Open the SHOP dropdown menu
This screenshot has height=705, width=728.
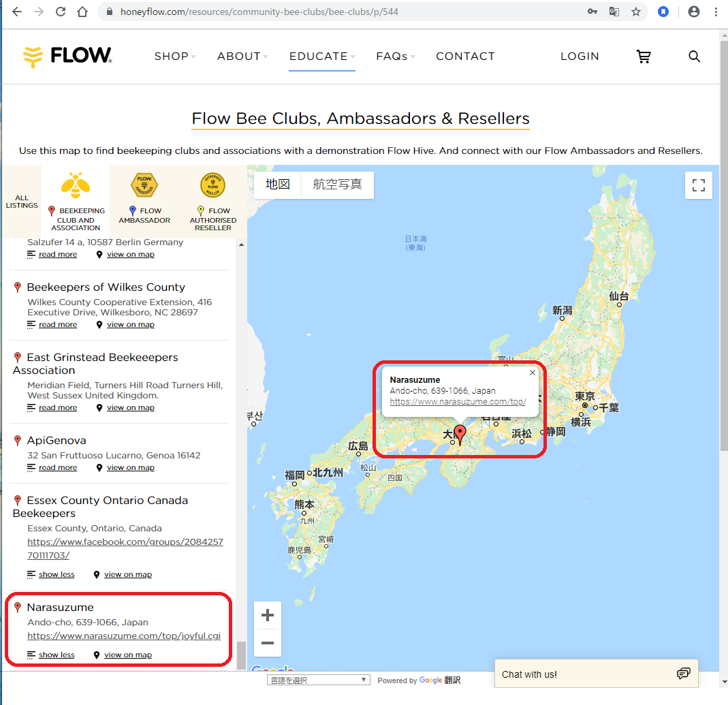coord(175,56)
